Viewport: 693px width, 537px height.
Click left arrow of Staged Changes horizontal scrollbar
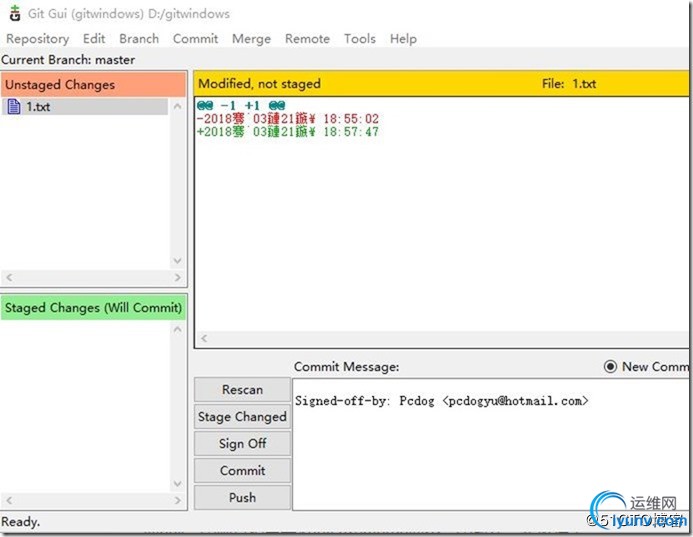pyautogui.click(x=9, y=500)
